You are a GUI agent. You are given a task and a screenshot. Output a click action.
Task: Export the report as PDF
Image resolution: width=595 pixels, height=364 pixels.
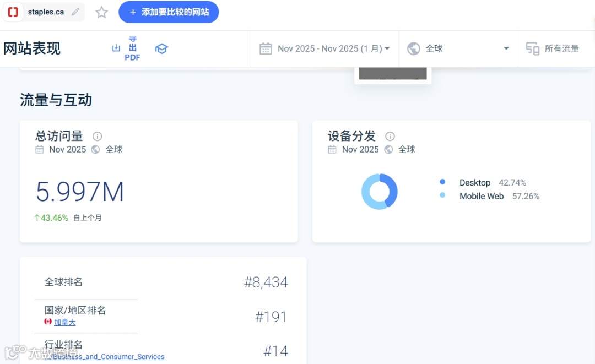[132, 49]
